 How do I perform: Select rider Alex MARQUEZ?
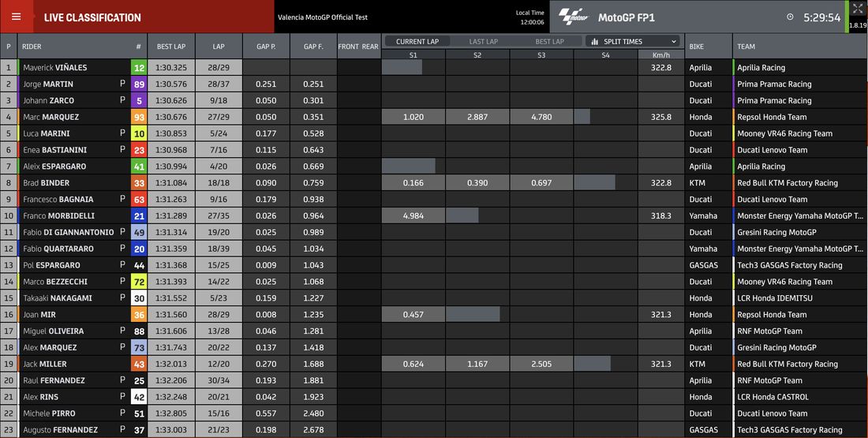pos(50,348)
